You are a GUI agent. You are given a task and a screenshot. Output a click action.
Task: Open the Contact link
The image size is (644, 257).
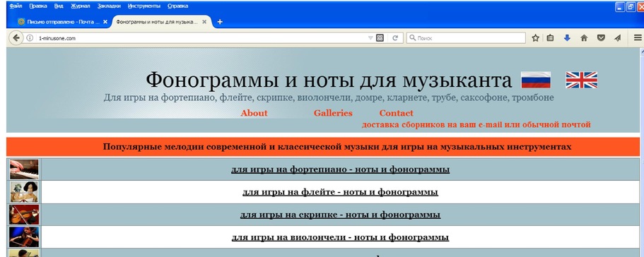coord(396,113)
